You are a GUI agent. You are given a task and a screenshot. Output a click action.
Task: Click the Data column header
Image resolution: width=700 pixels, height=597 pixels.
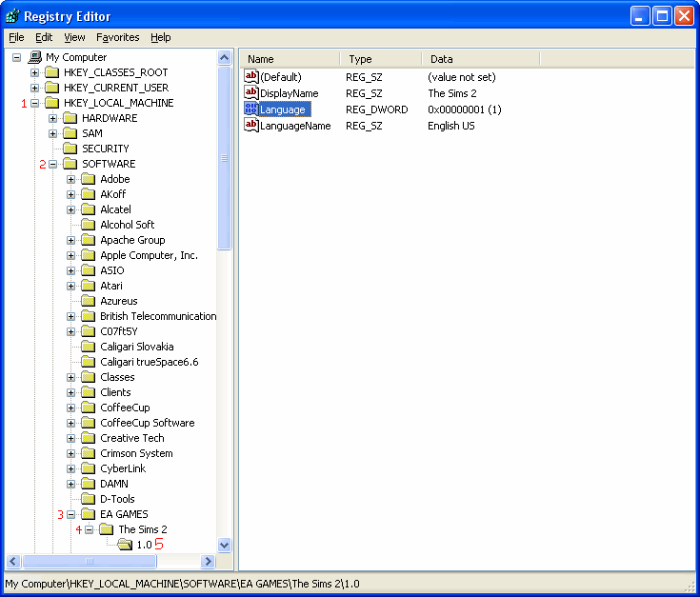click(481, 59)
